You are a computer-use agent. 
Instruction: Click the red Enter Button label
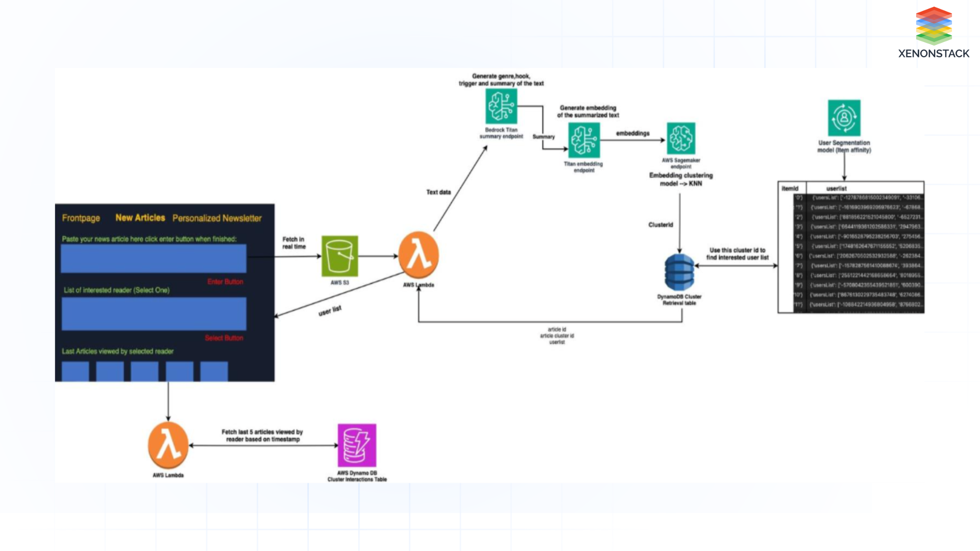coord(225,282)
